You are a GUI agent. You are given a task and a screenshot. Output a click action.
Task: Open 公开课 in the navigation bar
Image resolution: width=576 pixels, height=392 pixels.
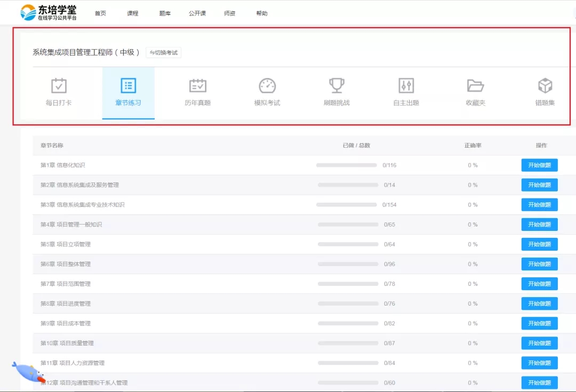click(x=197, y=13)
